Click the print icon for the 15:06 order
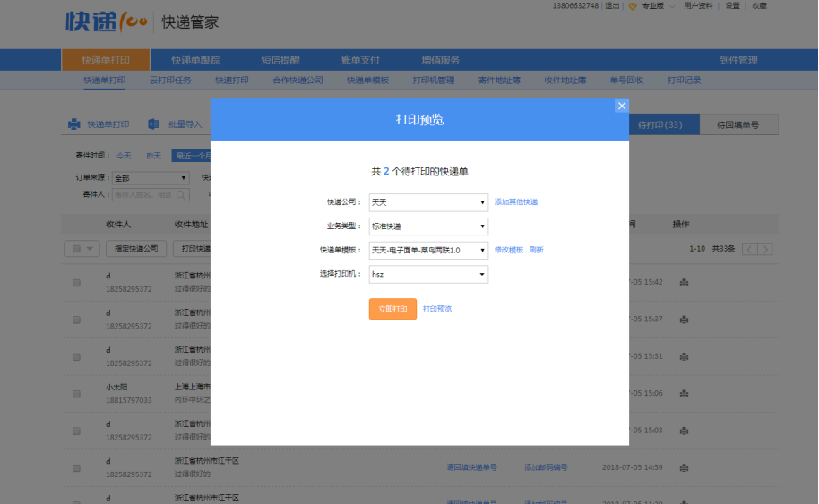 [x=684, y=394]
